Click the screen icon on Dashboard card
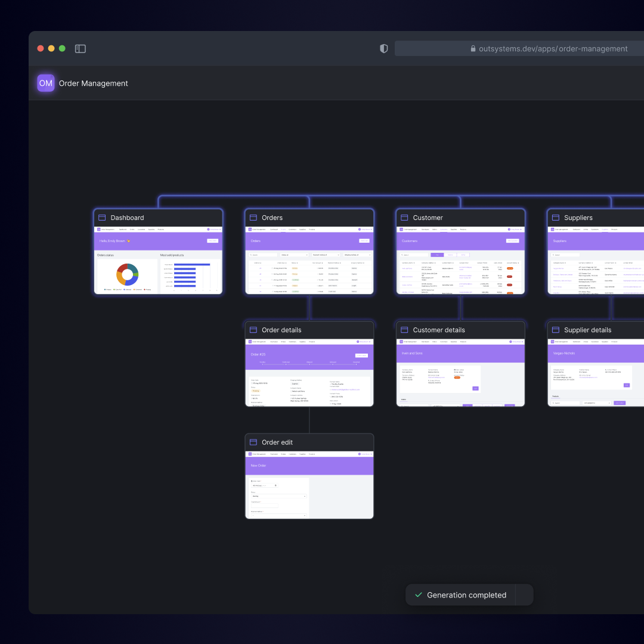Image resolution: width=644 pixels, height=644 pixels. (x=102, y=218)
